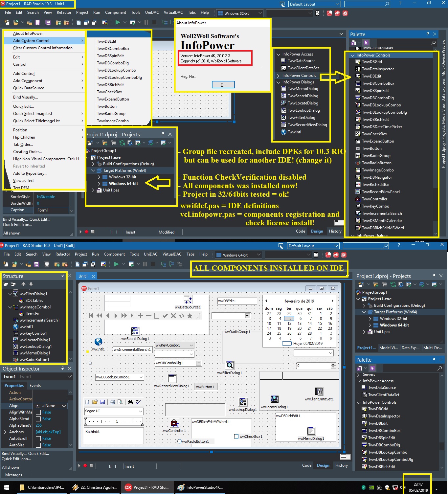Click the printer icon in the rich edit bar

pos(112,402)
